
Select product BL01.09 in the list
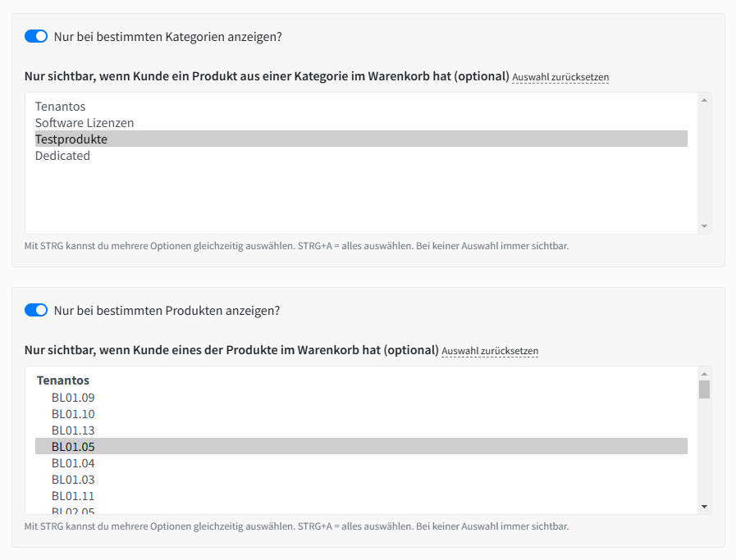[73, 398]
